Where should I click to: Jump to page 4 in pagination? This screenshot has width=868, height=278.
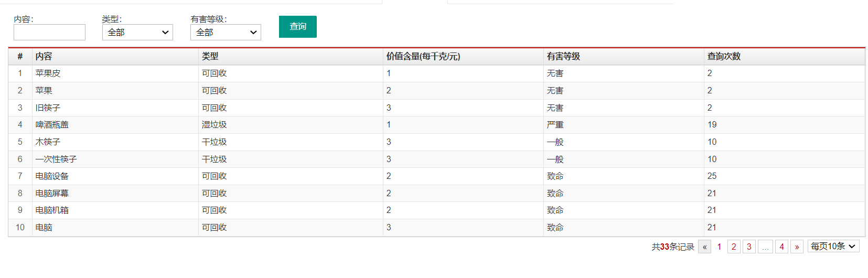pos(781,247)
